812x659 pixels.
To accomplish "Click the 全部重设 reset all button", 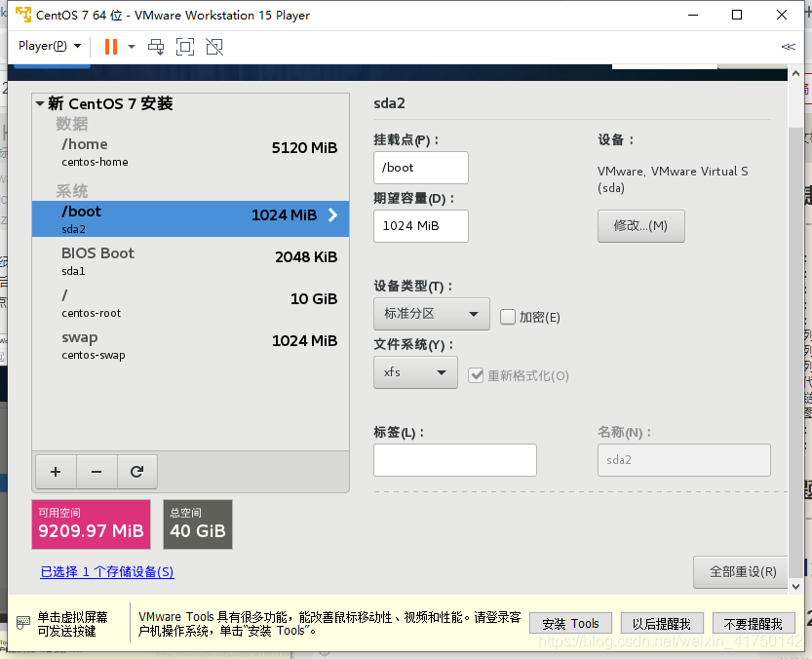I will 742,572.
